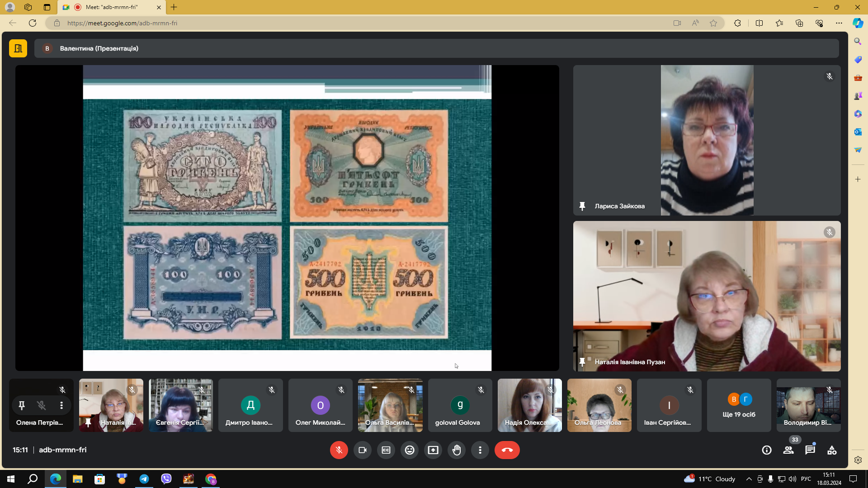868x488 pixels.
Task: Reload the Meet page
Action: coord(33,23)
